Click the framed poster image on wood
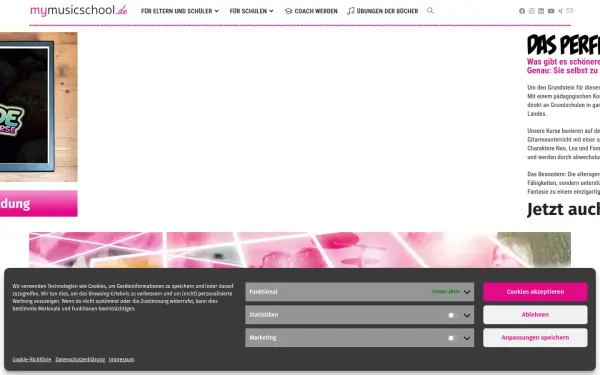600x375 pixels. click(x=39, y=107)
